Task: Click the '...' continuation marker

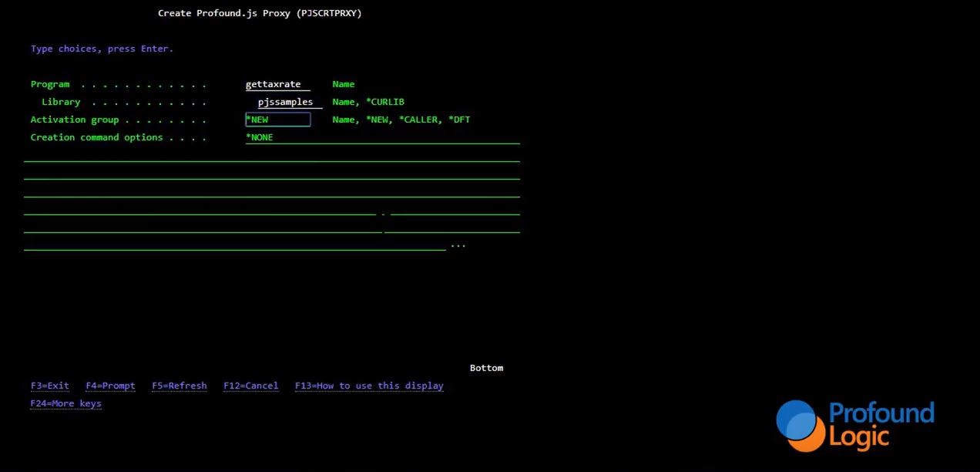Action: (458, 245)
